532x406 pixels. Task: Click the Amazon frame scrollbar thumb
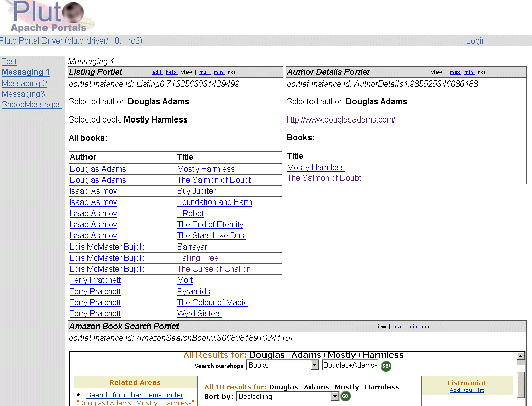click(521, 384)
